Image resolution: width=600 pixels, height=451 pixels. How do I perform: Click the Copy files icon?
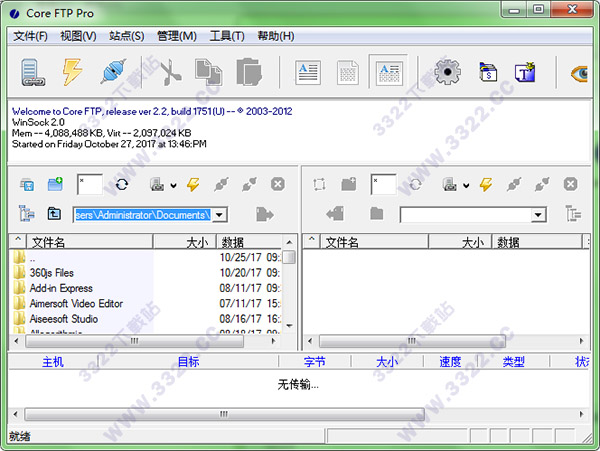pos(209,72)
